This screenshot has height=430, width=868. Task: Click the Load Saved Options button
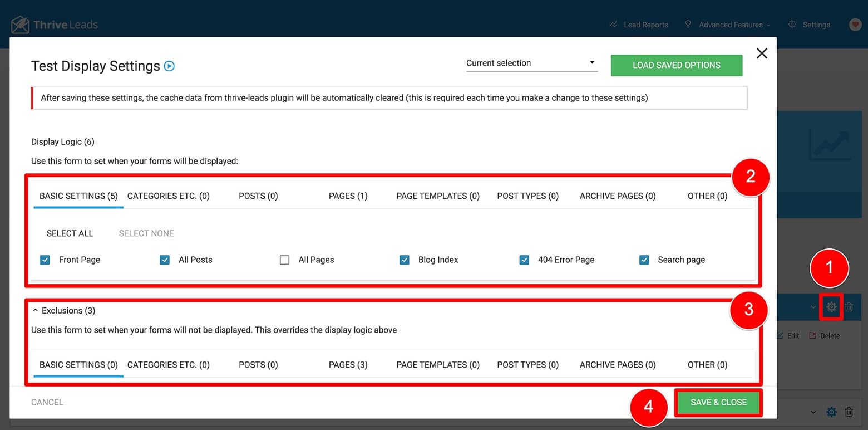676,65
